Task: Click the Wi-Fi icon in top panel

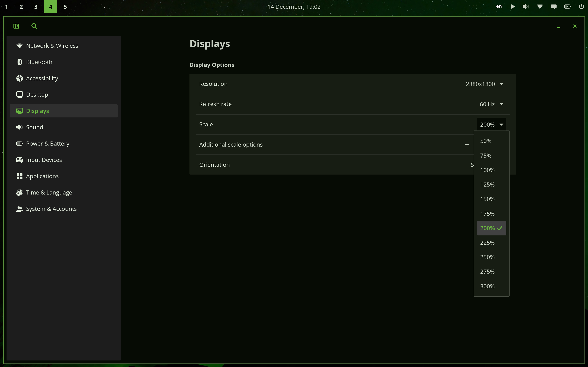Action: [x=540, y=7]
